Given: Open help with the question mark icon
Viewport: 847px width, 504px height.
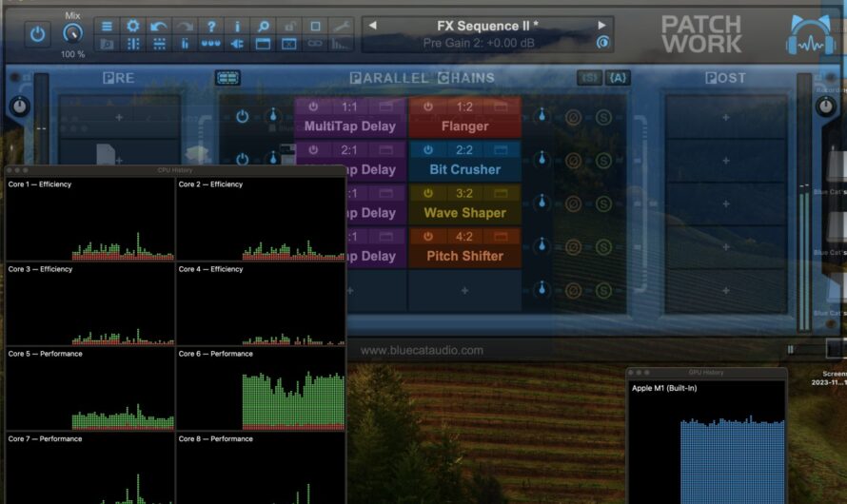Looking at the screenshot, I should (211, 26).
